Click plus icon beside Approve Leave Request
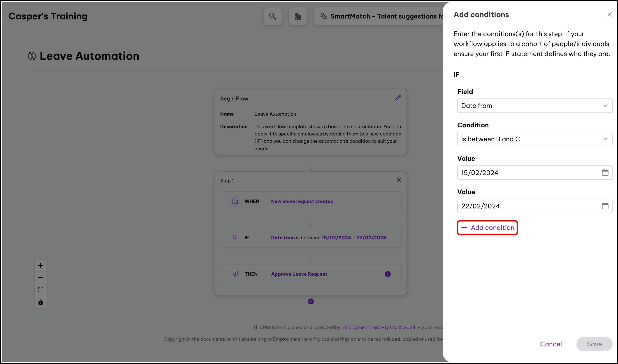Image resolution: width=618 pixels, height=364 pixels. pyautogui.click(x=388, y=274)
